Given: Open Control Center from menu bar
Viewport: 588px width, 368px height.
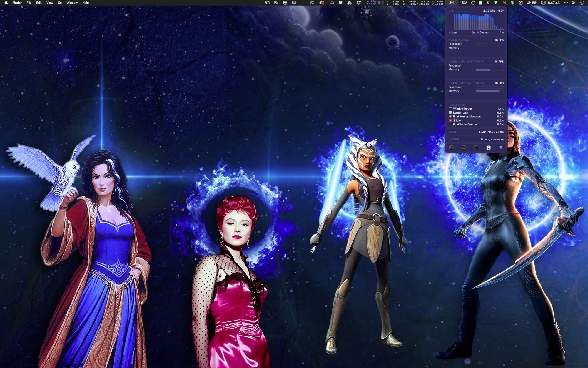Looking at the screenshot, I should click(x=574, y=3).
